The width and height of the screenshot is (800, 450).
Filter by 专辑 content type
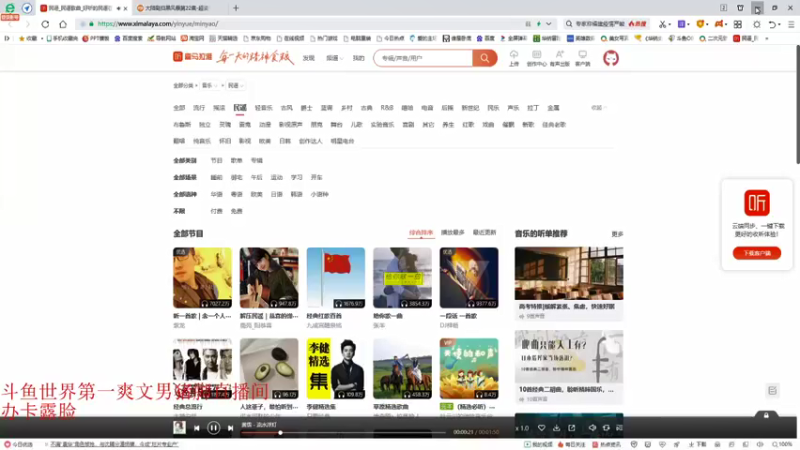click(x=256, y=160)
